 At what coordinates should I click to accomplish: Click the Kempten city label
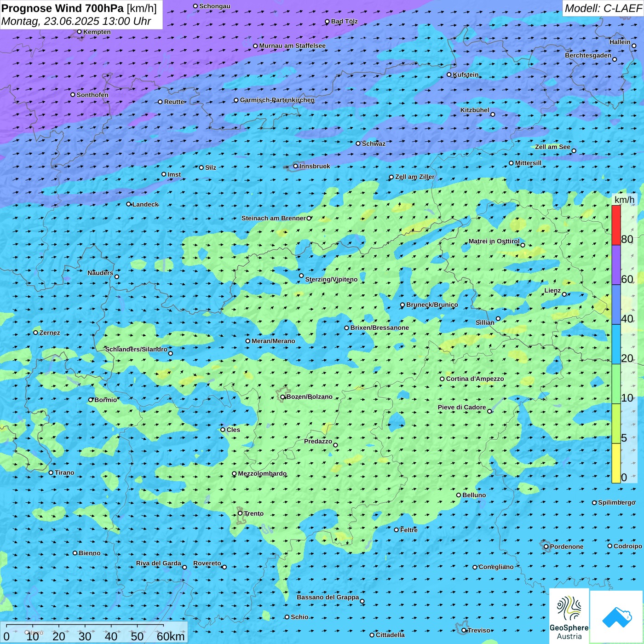(97, 32)
